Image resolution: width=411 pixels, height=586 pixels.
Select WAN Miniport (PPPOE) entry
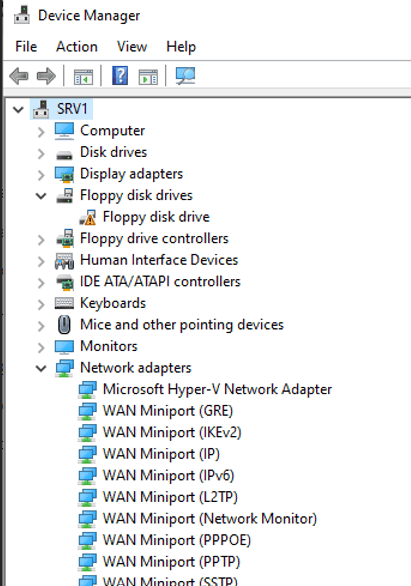tap(177, 540)
